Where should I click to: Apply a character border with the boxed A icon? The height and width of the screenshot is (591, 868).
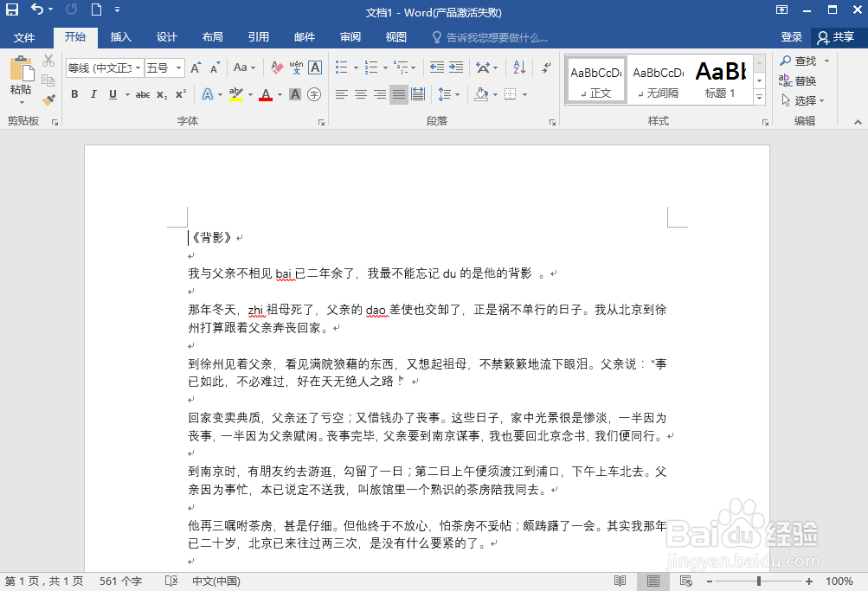[x=315, y=67]
